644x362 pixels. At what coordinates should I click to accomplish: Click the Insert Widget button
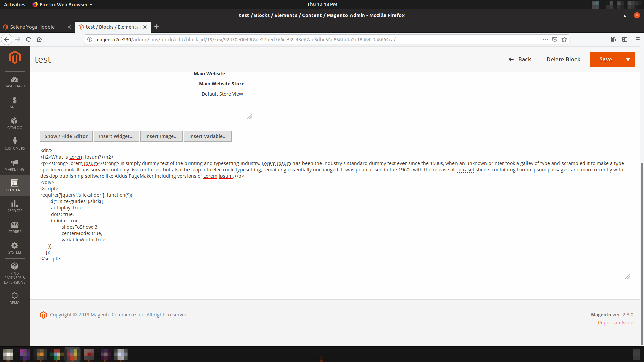[116, 136]
